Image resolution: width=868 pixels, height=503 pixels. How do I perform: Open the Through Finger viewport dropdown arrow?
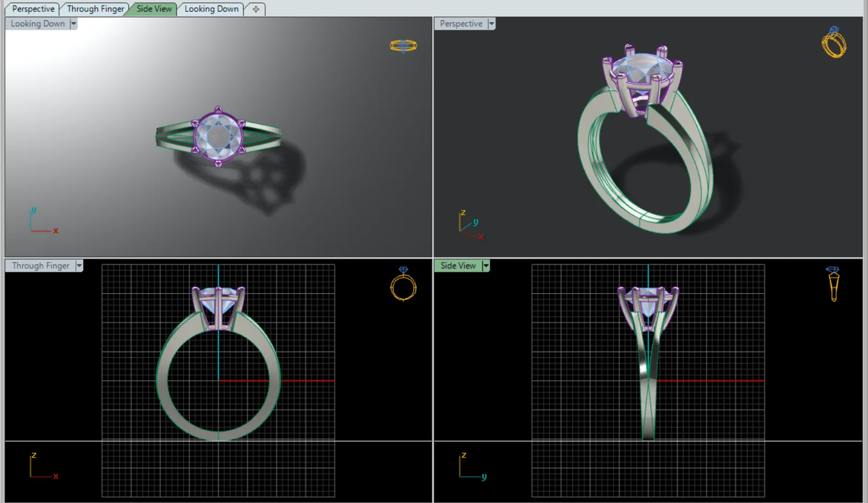(x=79, y=266)
